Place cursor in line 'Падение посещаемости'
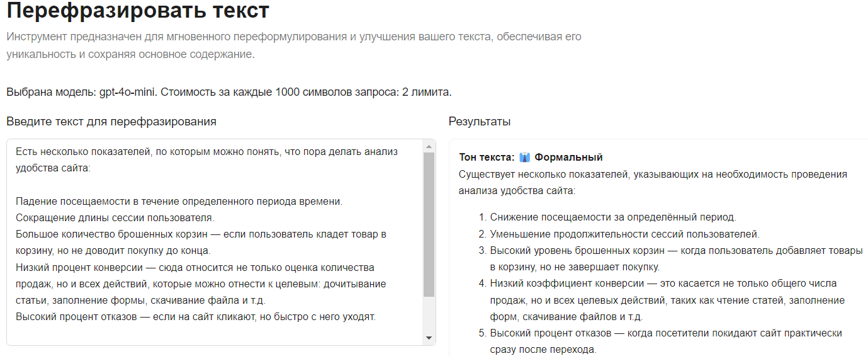The width and height of the screenshot is (868, 356). pos(179,202)
